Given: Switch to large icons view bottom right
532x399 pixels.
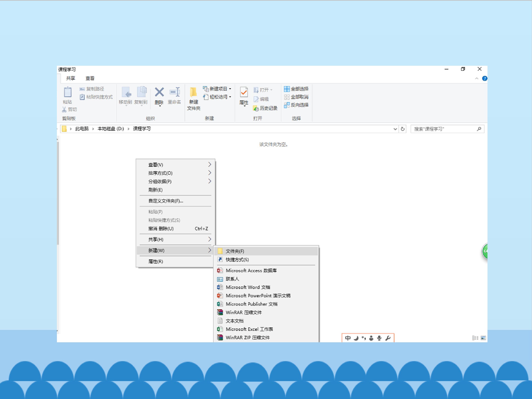Looking at the screenshot, I should (x=483, y=338).
